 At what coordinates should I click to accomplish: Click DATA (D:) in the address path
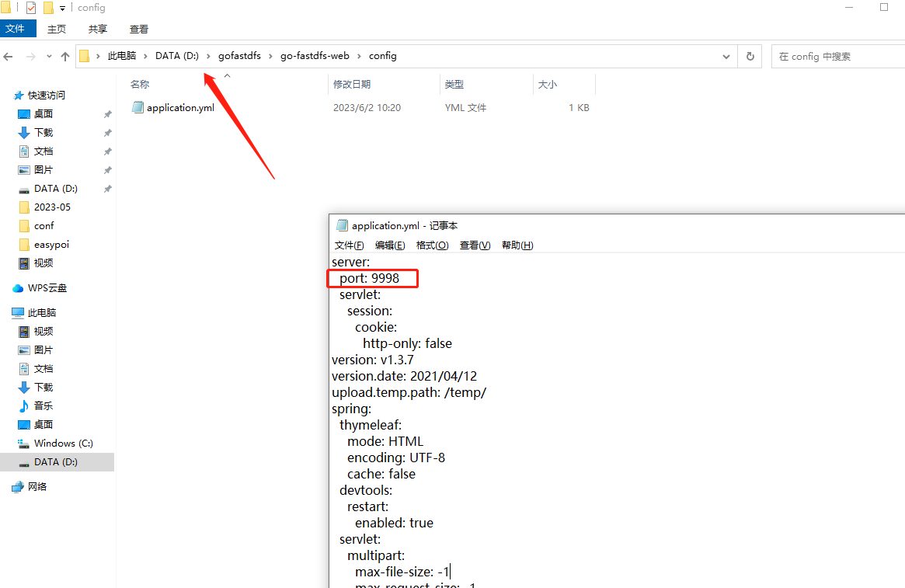pos(176,56)
